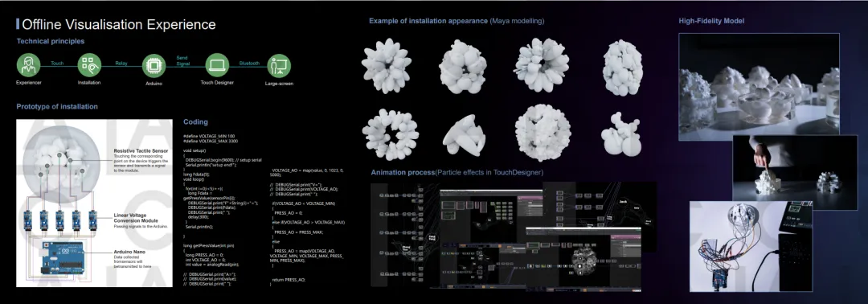Open the Technical principles heading
This screenshot has width=868, height=304.
click(51, 41)
